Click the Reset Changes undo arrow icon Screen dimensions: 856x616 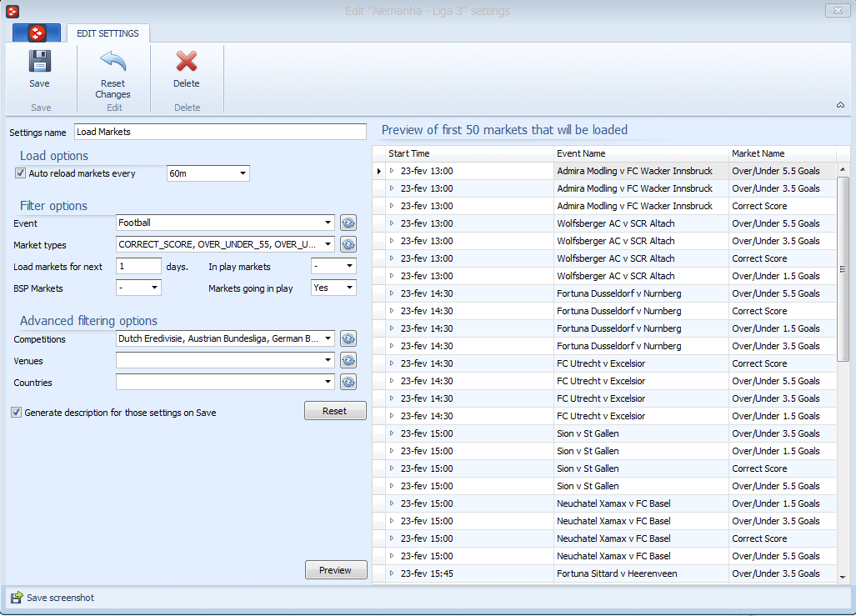click(113, 61)
